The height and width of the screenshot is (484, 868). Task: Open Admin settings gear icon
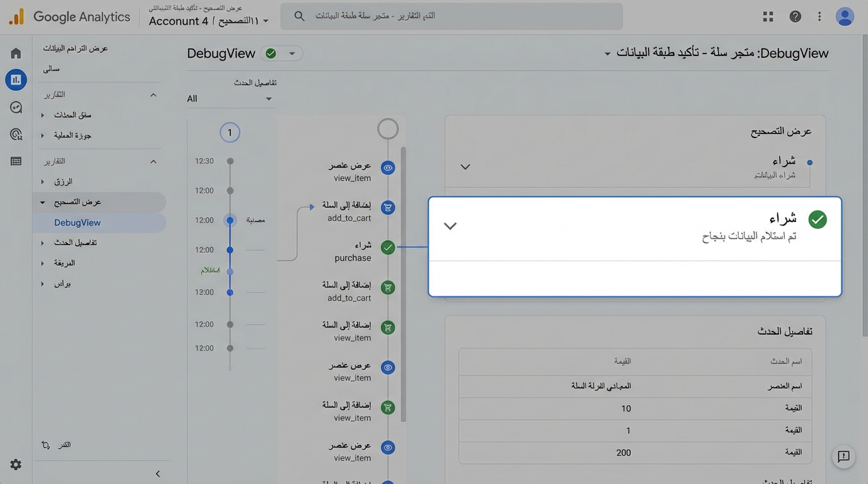[x=16, y=464]
